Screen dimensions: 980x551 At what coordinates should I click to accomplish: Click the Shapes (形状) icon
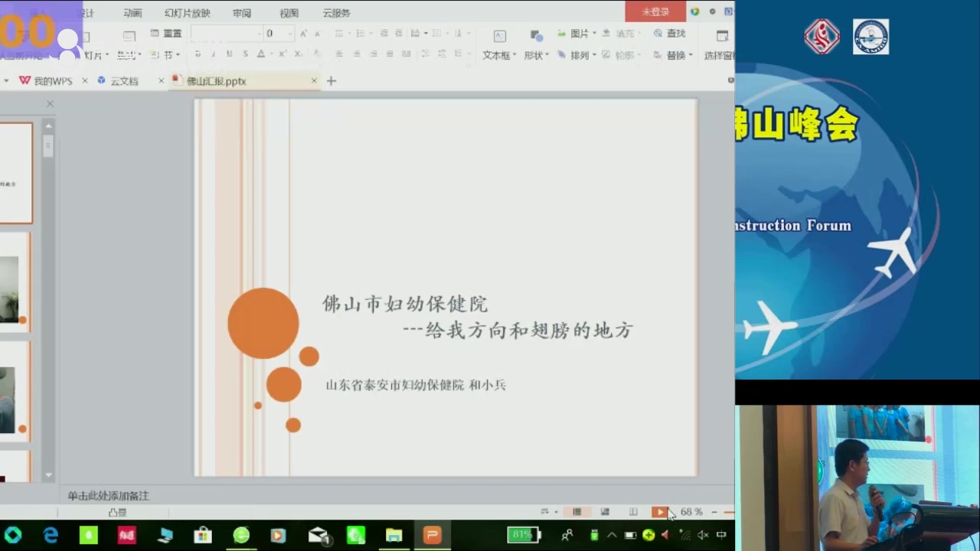point(536,37)
